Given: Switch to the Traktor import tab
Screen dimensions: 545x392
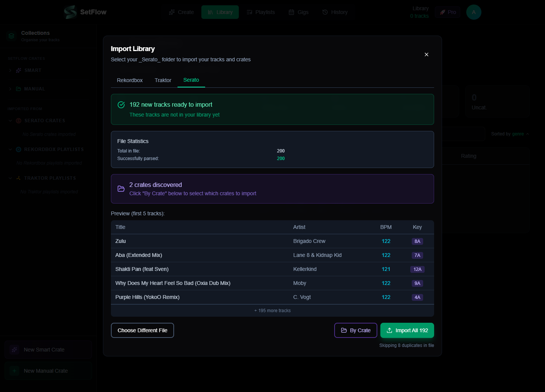Looking at the screenshot, I should click(x=163, y=80).
